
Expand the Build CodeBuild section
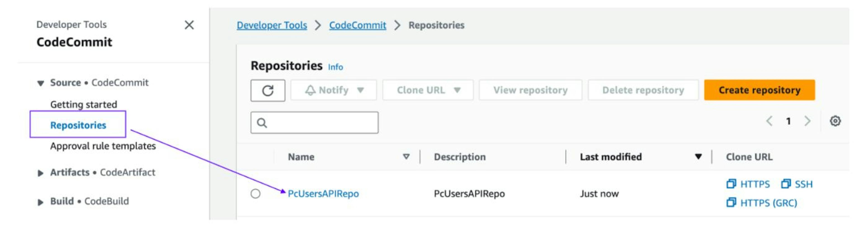tap(40, 202)
